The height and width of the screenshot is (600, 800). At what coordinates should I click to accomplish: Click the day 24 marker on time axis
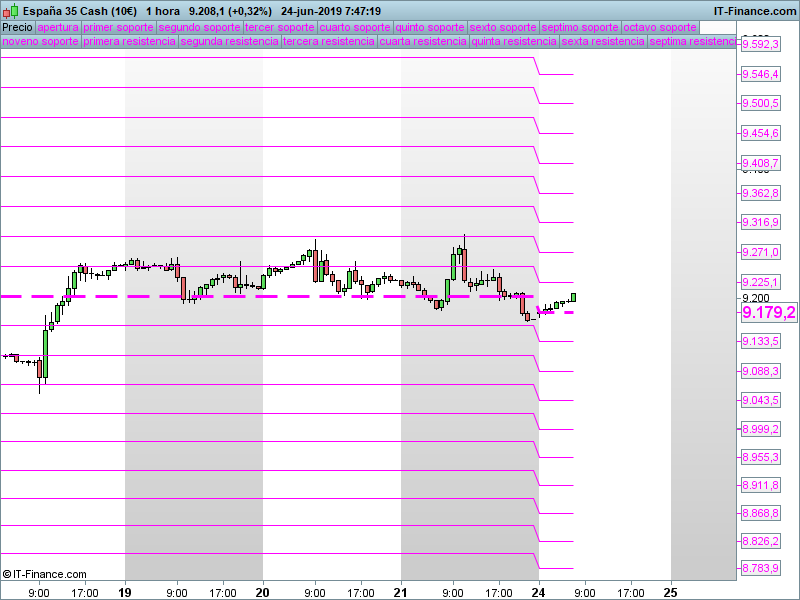[538, 592]
